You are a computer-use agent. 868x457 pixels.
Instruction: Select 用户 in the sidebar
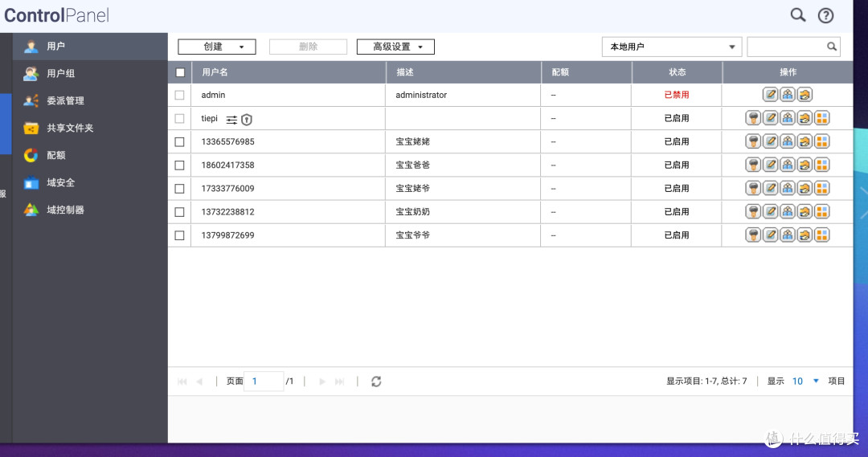(90, 46)
